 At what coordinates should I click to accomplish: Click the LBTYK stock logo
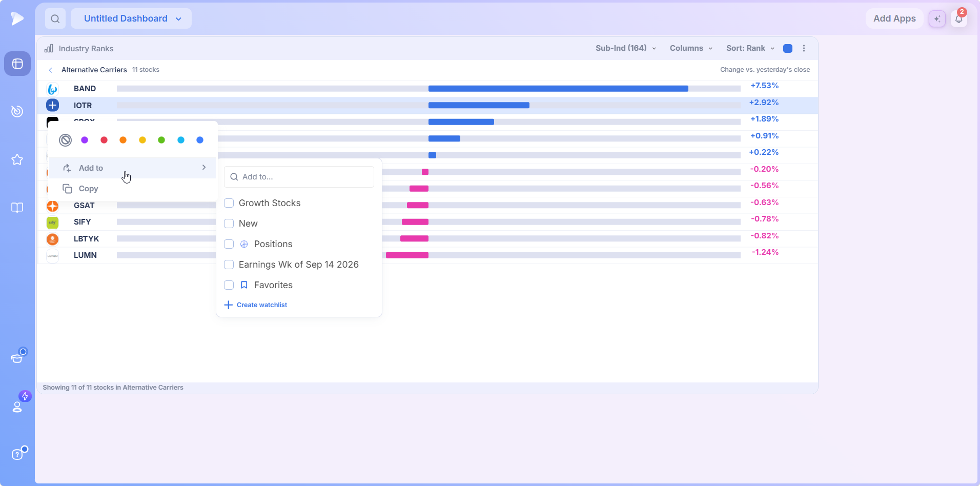coord(52,239)
